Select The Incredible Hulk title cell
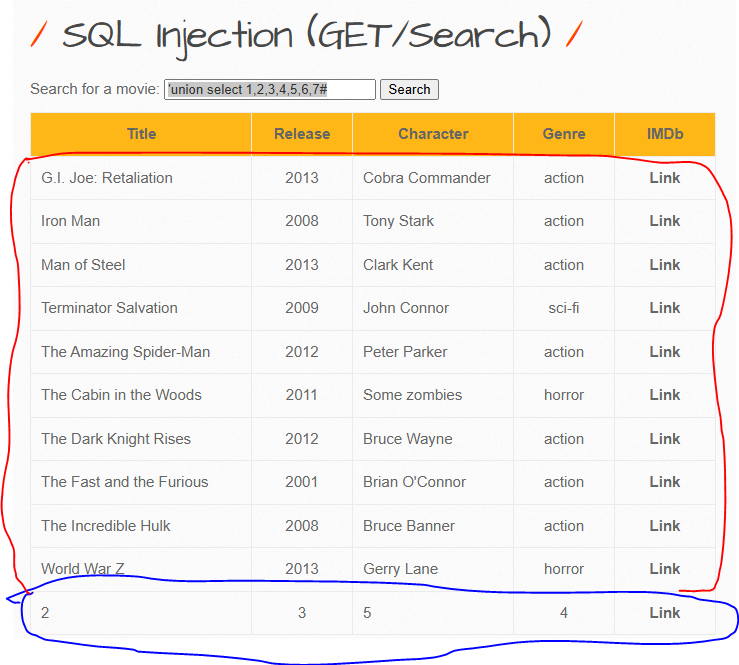 click(141, 526)
